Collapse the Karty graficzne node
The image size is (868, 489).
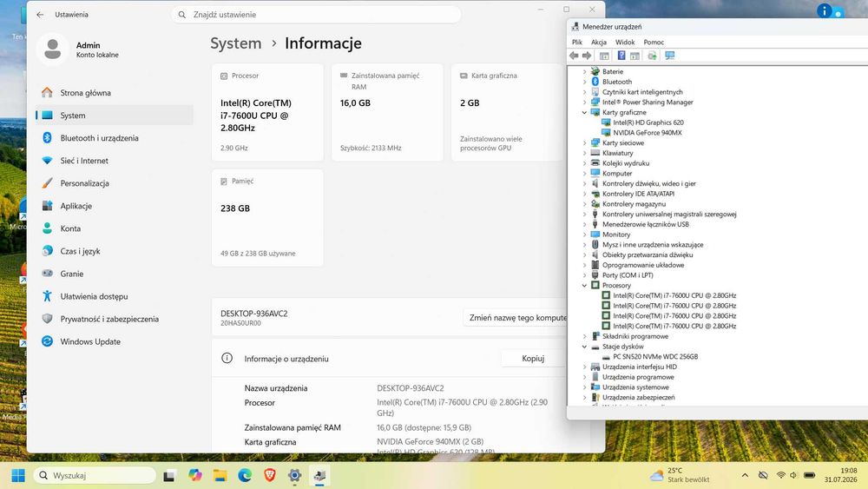pyautogui.click(x=584, y=112)
